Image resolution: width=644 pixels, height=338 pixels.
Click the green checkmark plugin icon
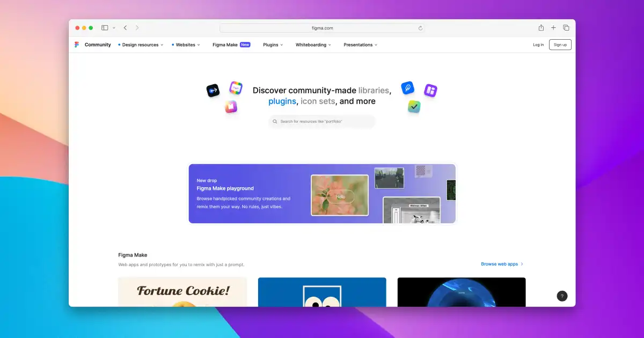tap(414, 107)
